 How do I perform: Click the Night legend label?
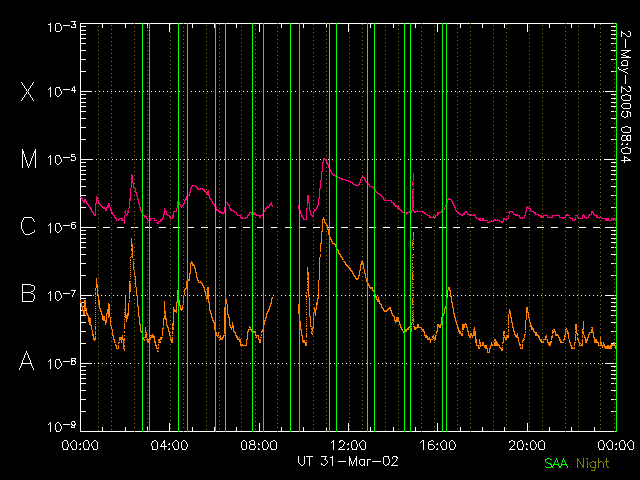(593, 464)
